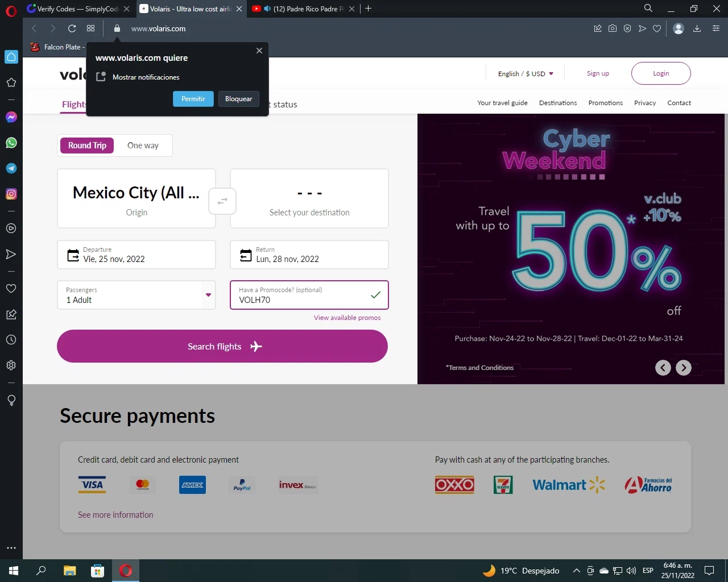The width and height of the screenshot is (728, 582).
Task: Open Microsoft Store from taskbar
Action: [x=97, y=571]
